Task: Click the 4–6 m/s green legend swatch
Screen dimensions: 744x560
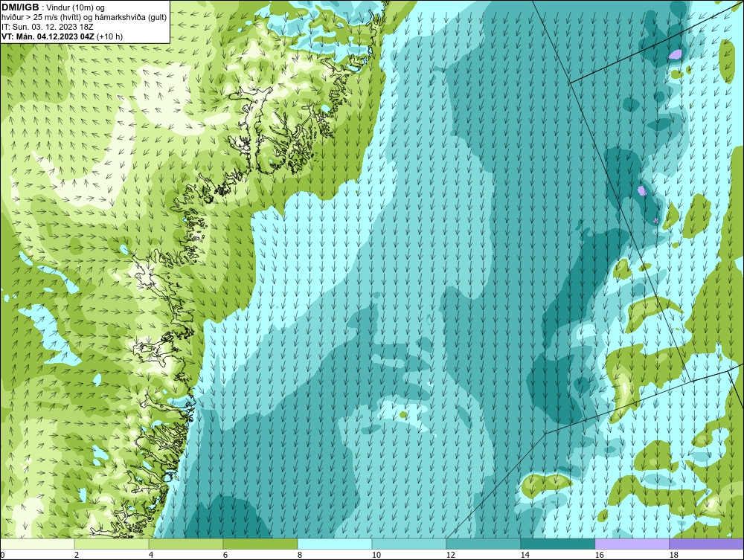Action: [186, 544]
